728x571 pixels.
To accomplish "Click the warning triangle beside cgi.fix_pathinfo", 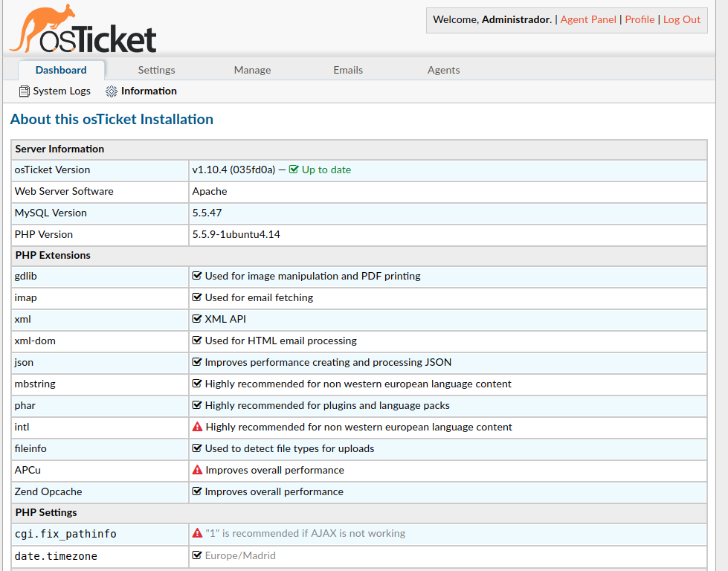I will point(197,533).
